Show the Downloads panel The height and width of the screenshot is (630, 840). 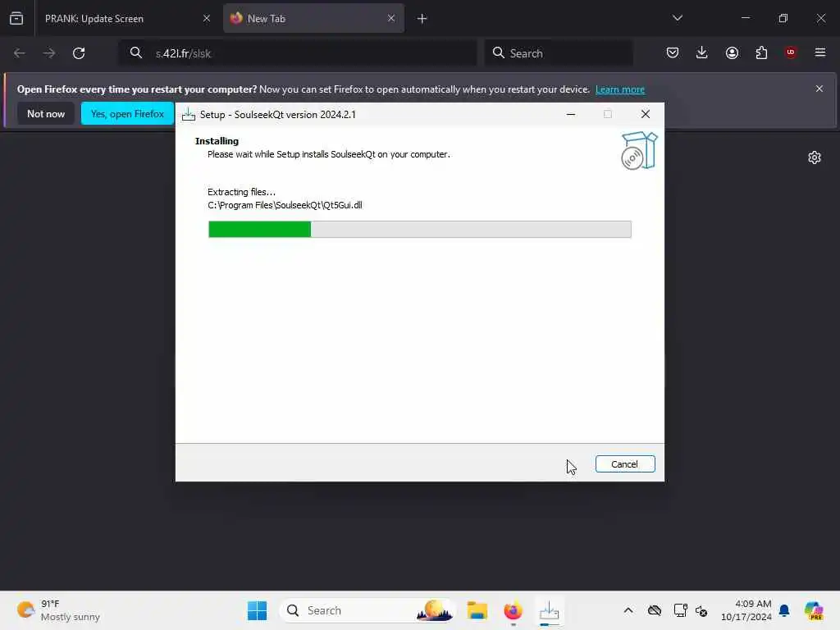pyautogui.click(x=702, y=52)
